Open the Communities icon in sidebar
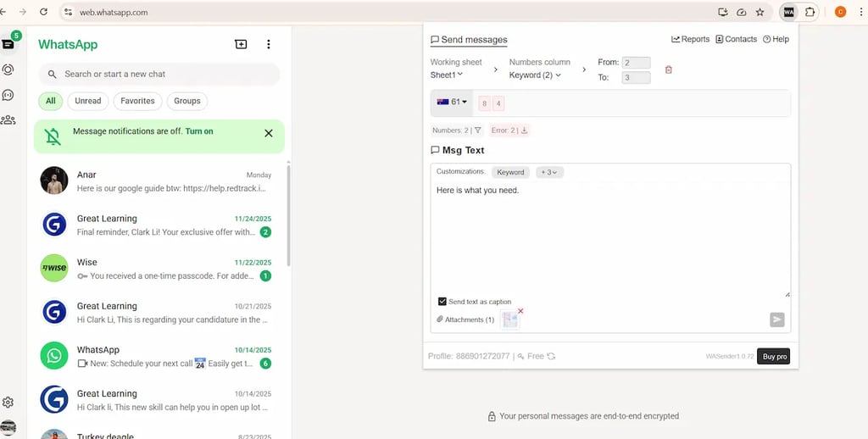 pos(8,119)
